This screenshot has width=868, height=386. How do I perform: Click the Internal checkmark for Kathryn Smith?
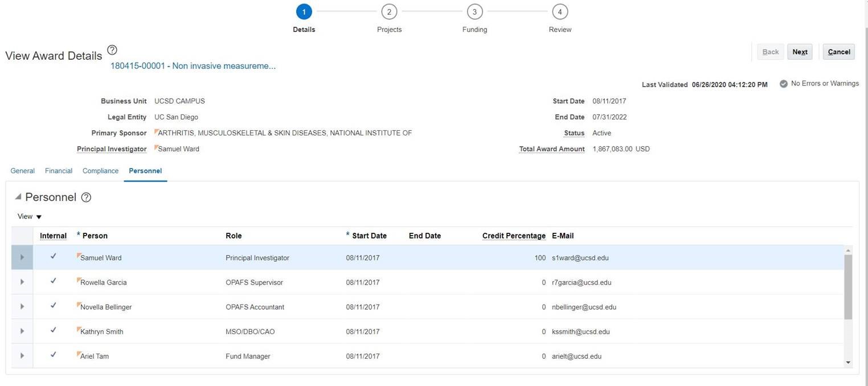[x=53, y=330]
